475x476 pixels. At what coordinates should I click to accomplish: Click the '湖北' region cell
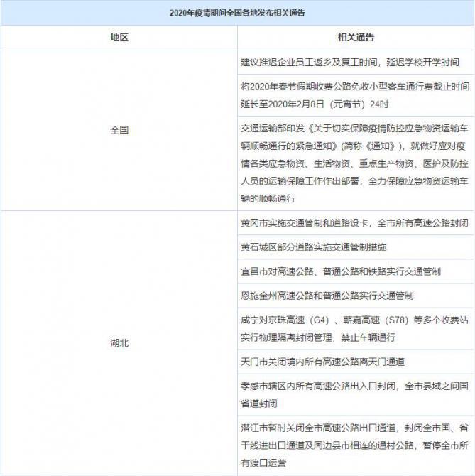click(x=119, y=342)
